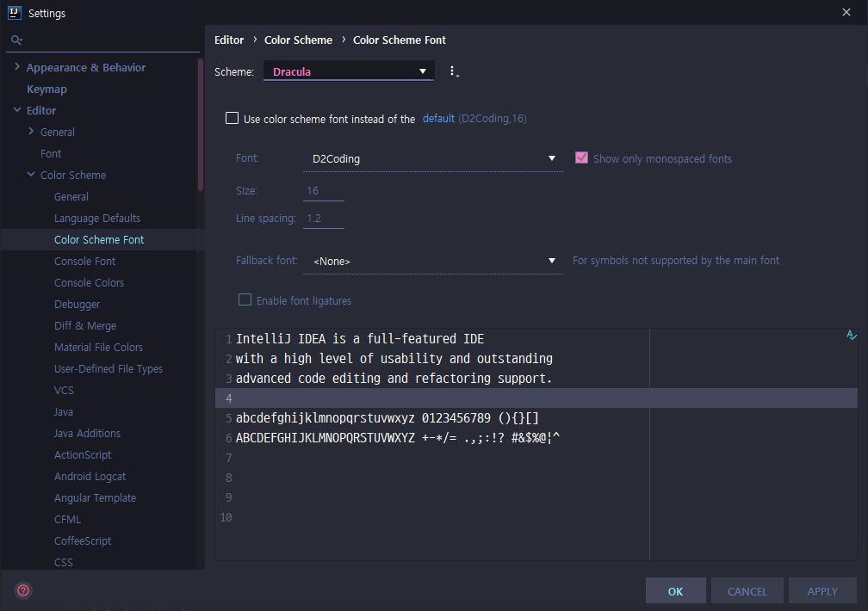
Task: Open CFML color page
Action: (67, 520)
